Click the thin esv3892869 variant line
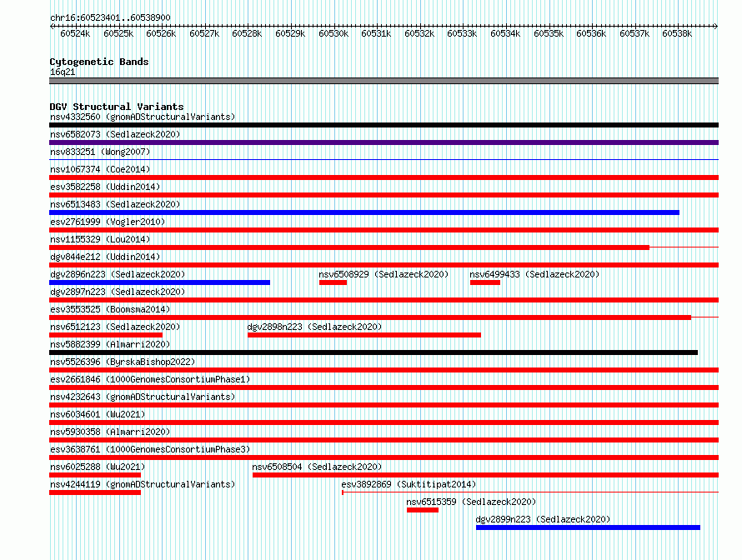 pyautogui.click(x=530, y=492)
